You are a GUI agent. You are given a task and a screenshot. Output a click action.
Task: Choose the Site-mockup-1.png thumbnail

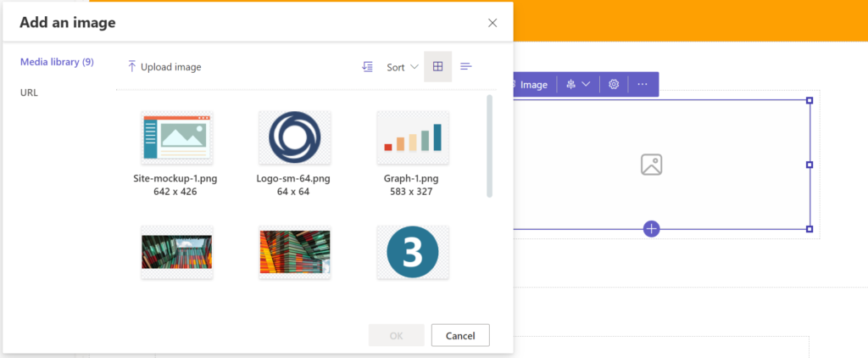(x=177, y=137)
